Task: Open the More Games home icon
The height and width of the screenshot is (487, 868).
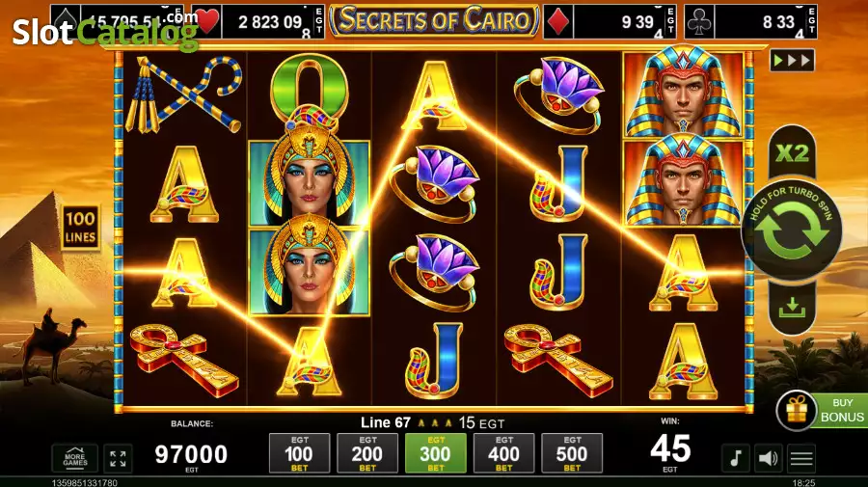Action: tap(75, 458)
